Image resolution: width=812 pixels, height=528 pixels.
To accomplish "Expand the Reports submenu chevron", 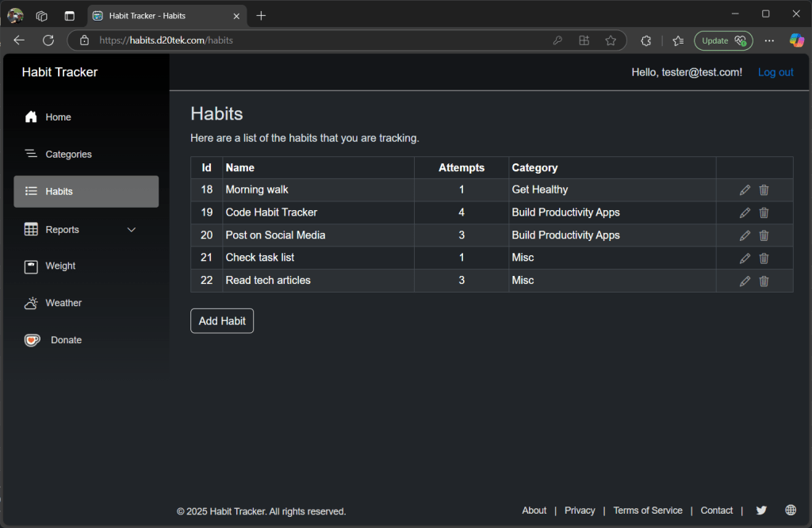I will click(132, 230).
